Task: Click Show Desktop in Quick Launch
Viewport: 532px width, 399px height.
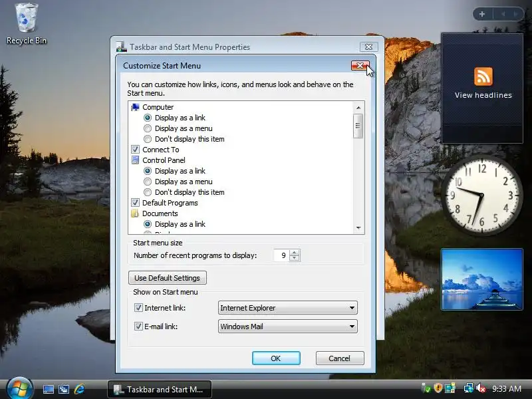Action: (48, 389)
